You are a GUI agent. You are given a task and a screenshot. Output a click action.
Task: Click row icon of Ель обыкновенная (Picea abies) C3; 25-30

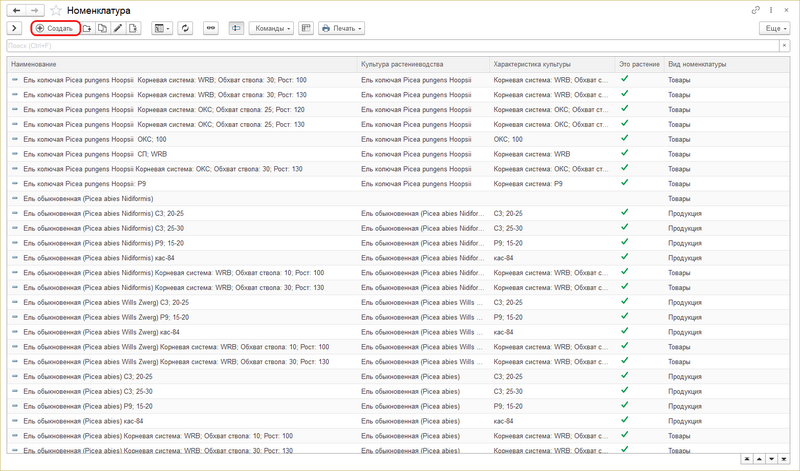click(x=15, y=391)
